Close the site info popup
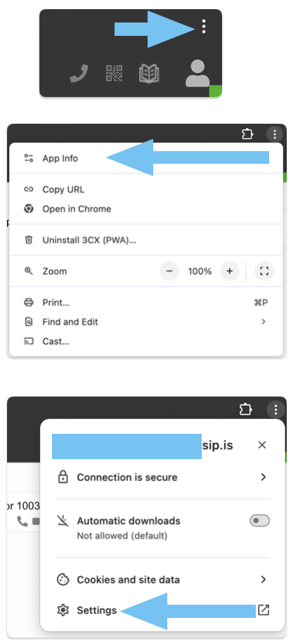 tap(262, 445)
